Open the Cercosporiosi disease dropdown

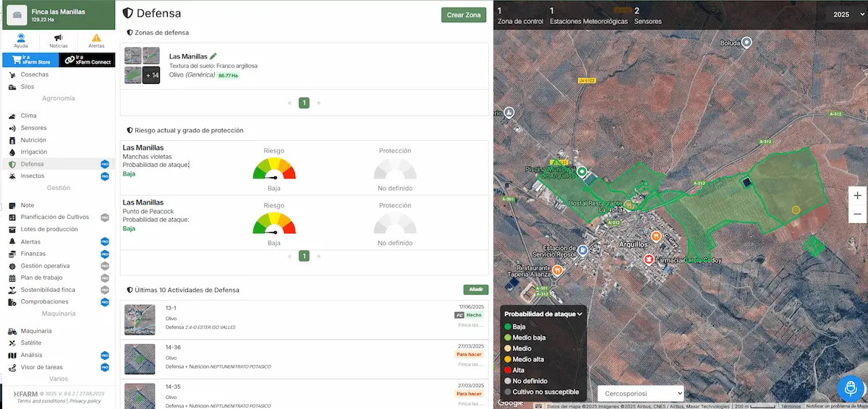[640, 393]
